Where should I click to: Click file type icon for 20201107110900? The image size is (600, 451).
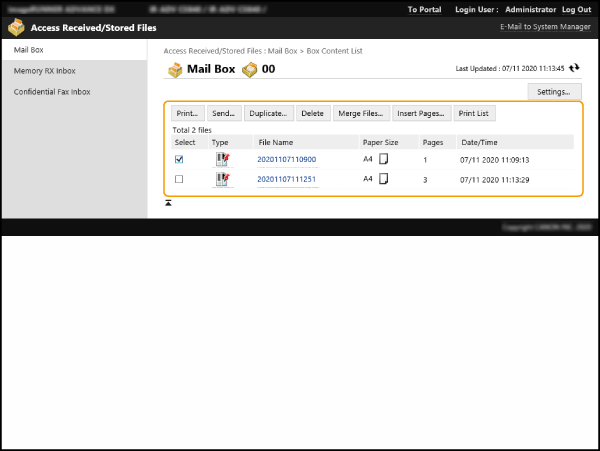tap(222, 159)
